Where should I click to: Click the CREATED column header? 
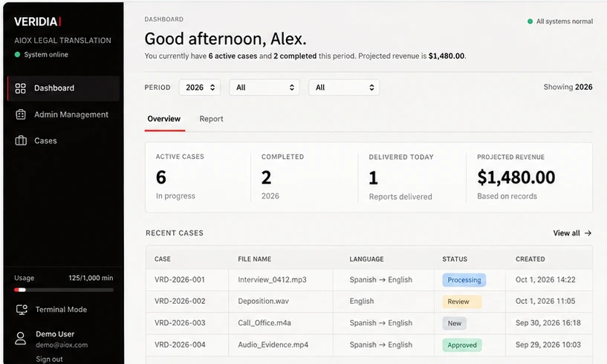(530, 259)
